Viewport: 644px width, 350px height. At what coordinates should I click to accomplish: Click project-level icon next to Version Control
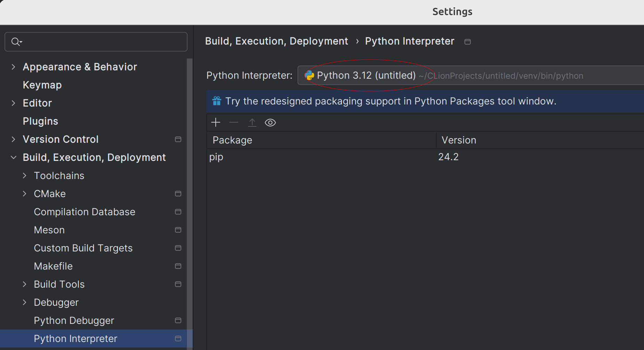pyautogui.click(x=178, y=139)
